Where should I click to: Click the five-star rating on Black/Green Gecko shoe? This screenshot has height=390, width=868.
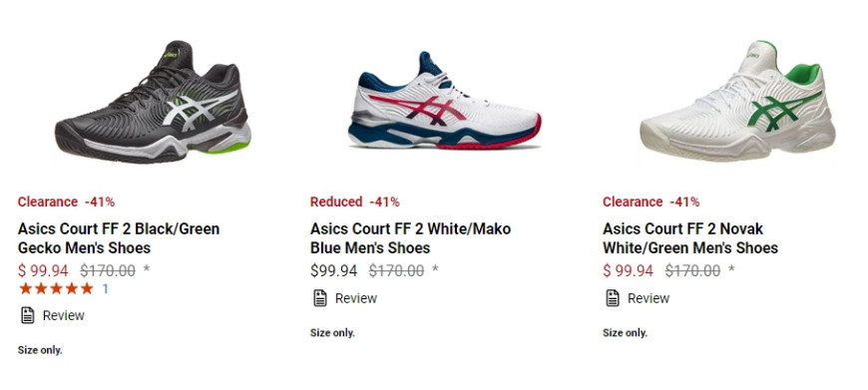coord(56,288)
